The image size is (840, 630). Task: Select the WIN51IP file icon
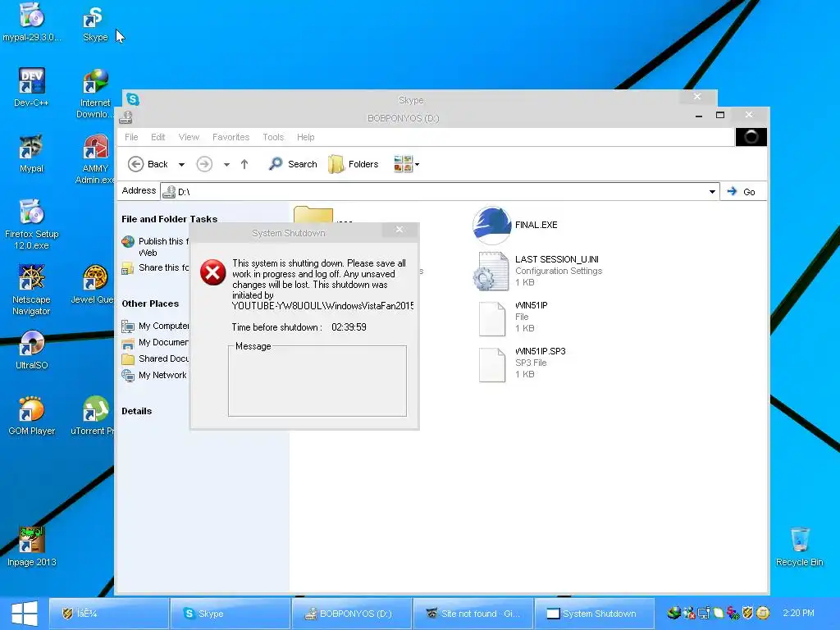click(x=492, y=318)
